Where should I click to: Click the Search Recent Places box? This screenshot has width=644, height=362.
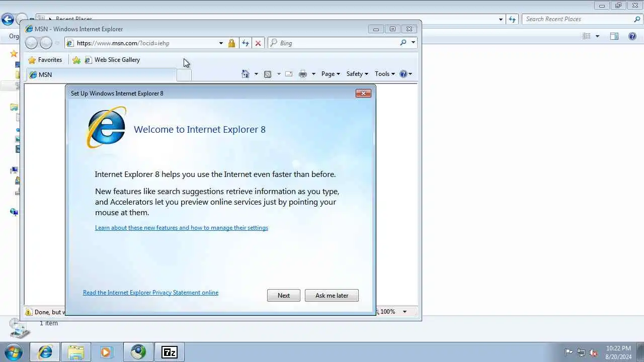[578, 19]
